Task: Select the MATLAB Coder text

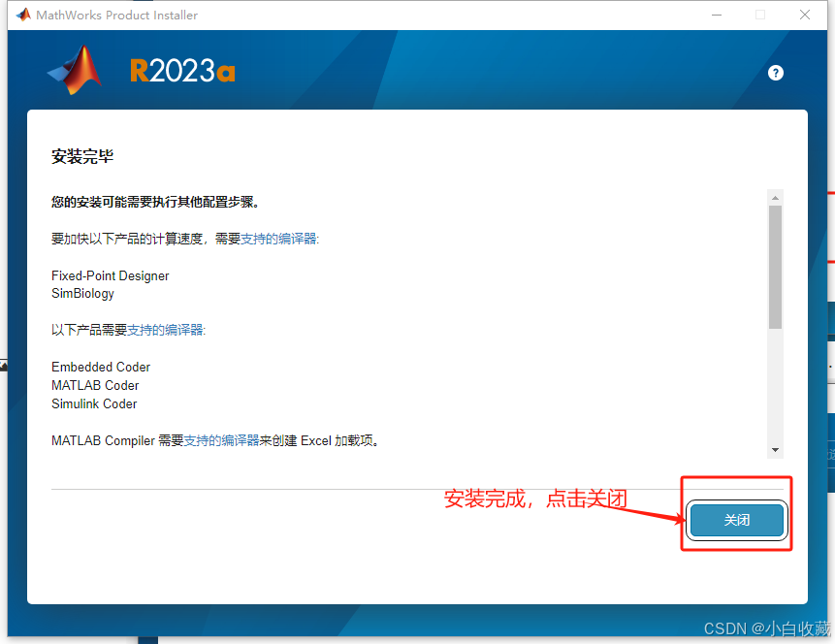Action: pyautogui.click(x=95, y=385)
